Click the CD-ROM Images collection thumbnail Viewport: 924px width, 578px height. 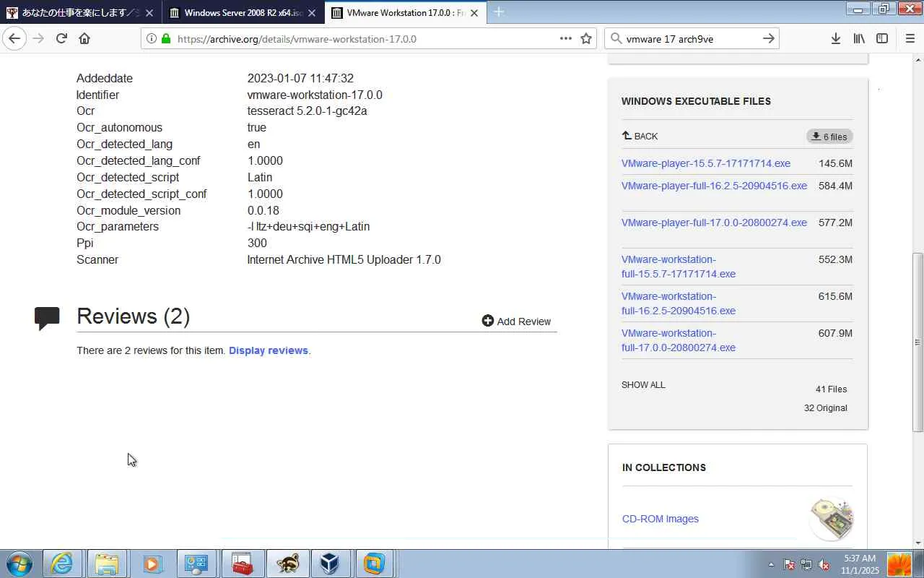[x=832, y=519]
